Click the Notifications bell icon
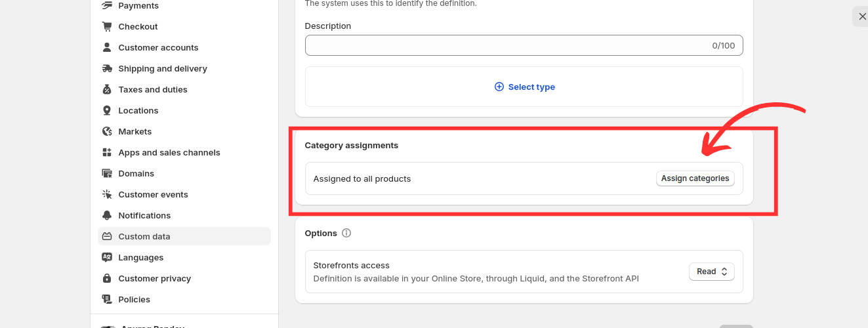The height and width of the screenshot is (328, 868). (x=107, y=215)
